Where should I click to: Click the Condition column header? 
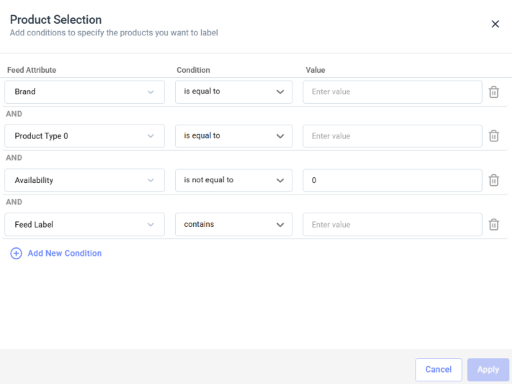193,70
